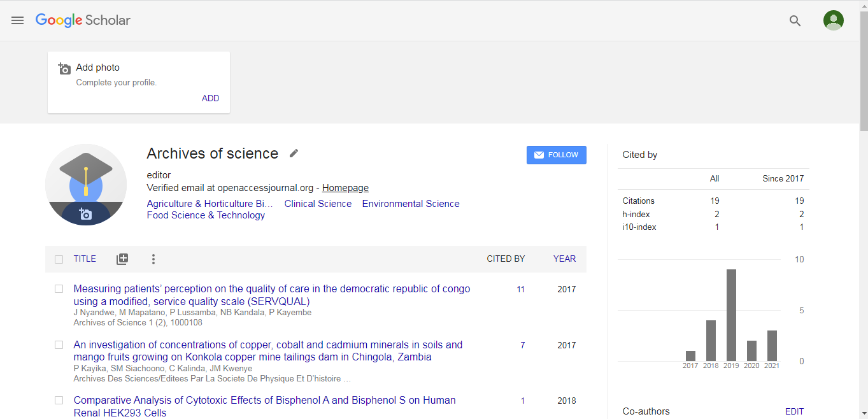The image size is (868, 419).
Task: Click the Google Scholar logo
Action: pos(83,20)
